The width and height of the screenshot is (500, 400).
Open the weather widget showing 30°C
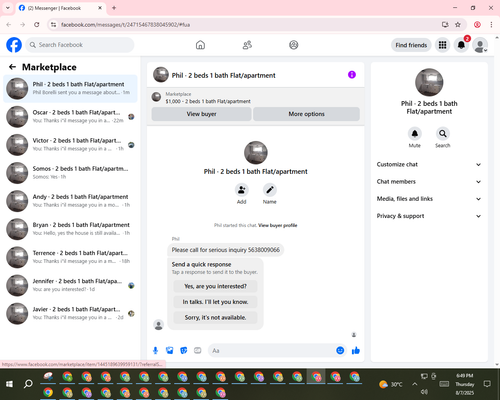point(391,384)
